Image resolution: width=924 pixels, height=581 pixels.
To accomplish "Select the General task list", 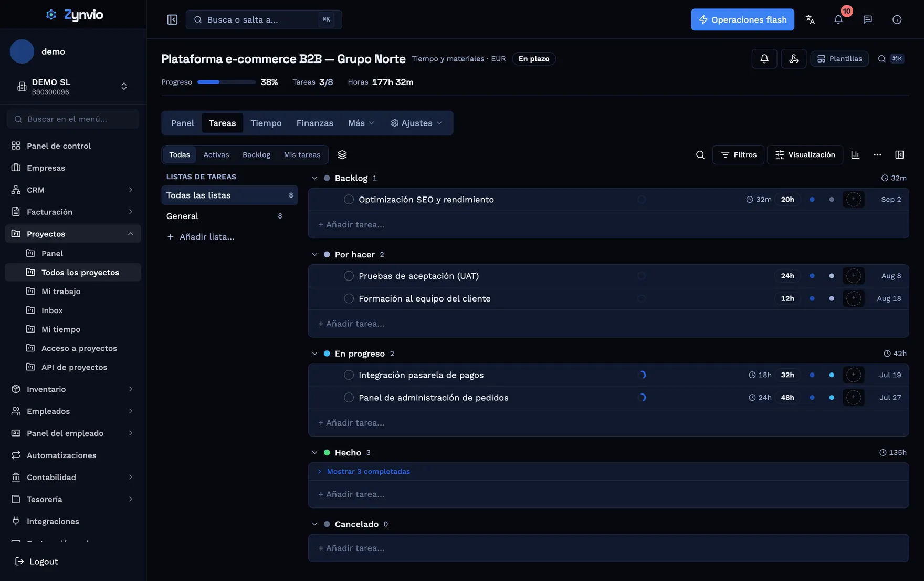I will (229, 216).
